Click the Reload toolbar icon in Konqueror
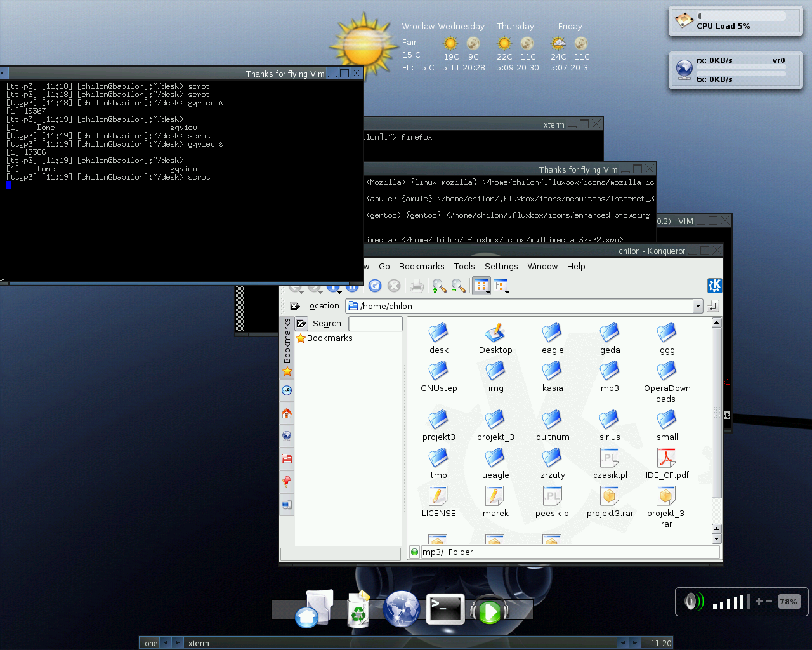The width and height of the screenshot is (812, 650). pyautogui.click(x=375, y=286)
